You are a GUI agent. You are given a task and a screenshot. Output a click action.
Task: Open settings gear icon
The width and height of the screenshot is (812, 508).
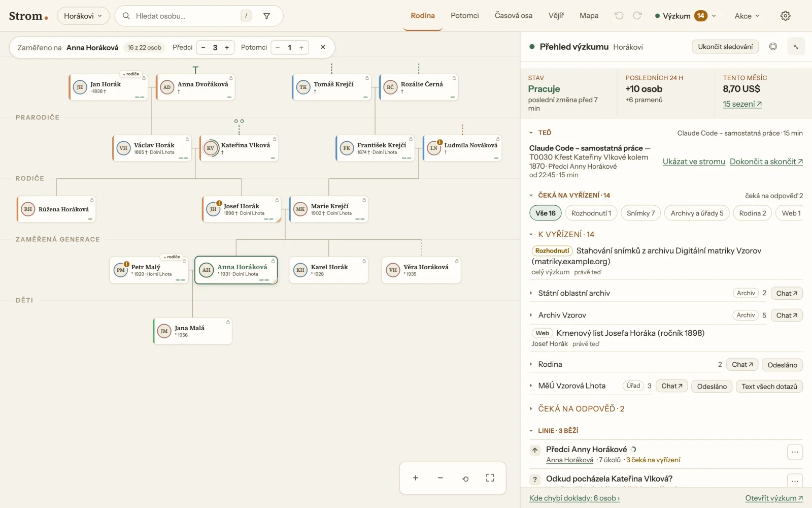[785, 16]
